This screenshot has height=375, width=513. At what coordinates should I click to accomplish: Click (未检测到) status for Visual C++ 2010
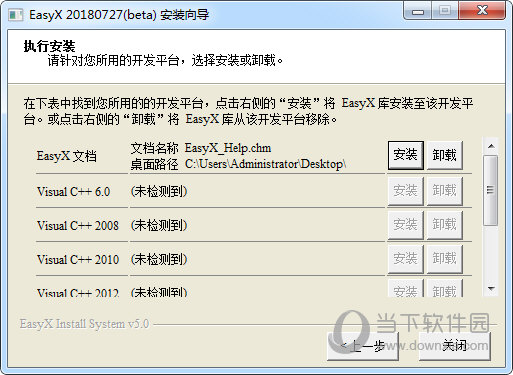click(159, 260)
